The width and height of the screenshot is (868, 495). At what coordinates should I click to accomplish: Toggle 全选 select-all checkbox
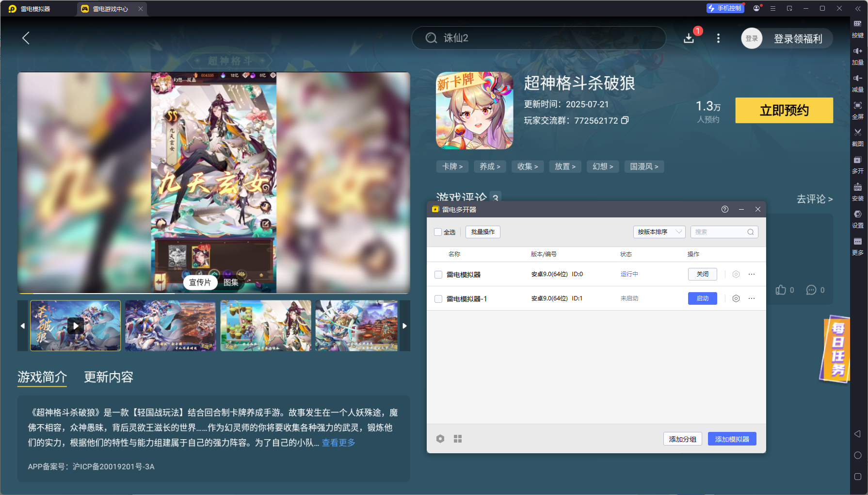[438, 232]
